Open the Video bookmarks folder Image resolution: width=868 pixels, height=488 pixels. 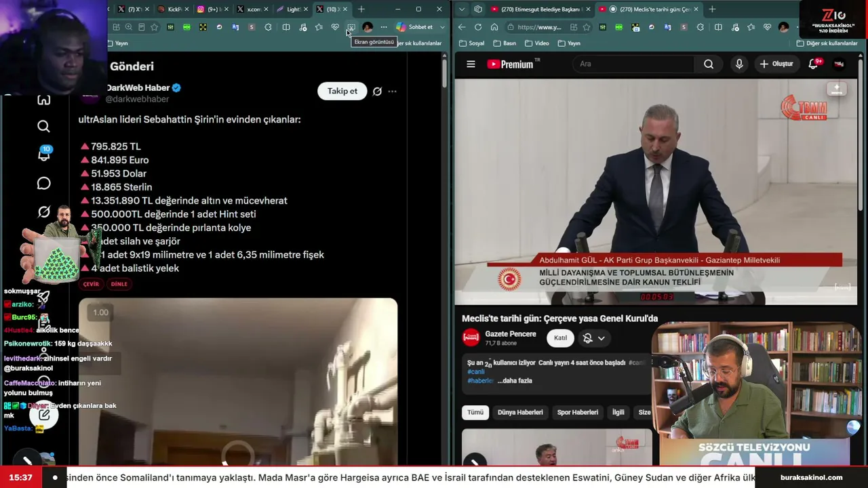coord(536,43)
